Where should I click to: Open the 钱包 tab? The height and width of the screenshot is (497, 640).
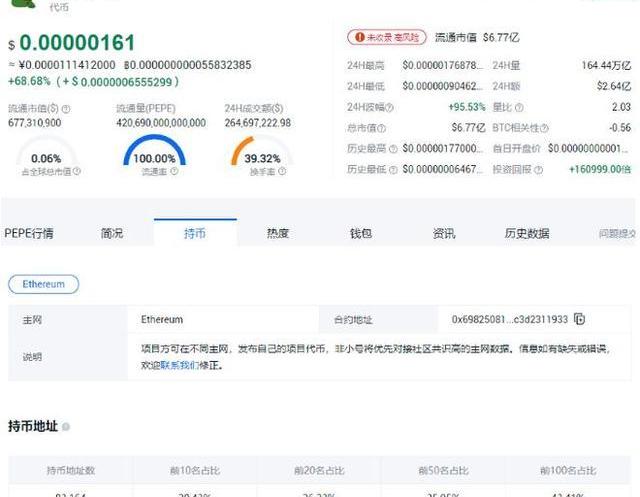click(x=360, y=233)
